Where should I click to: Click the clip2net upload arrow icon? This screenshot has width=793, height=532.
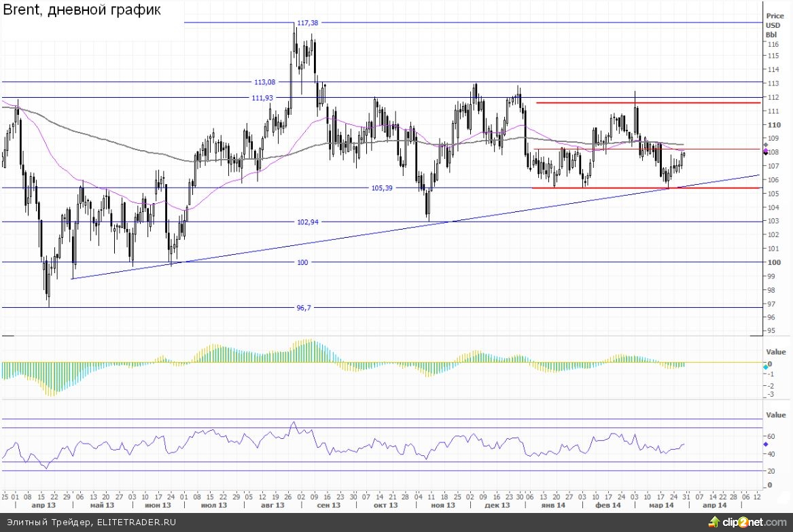pos(713,522)
